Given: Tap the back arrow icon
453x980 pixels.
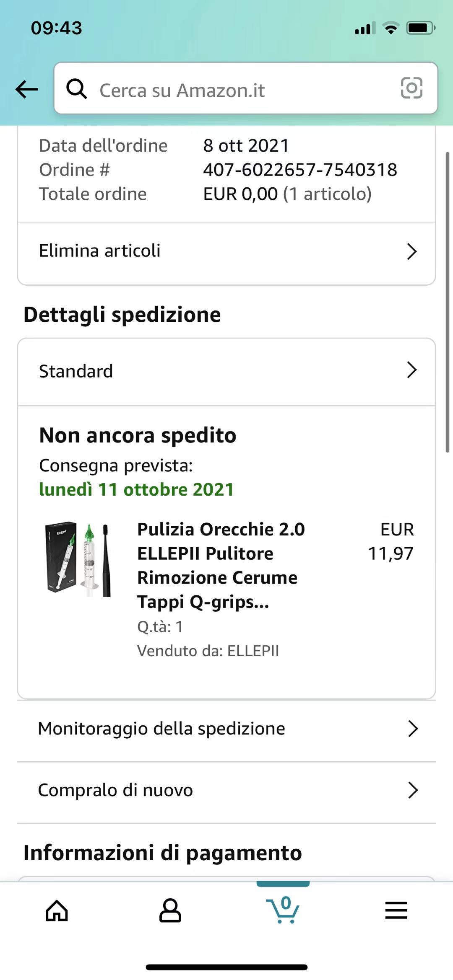Looking at the screenshot, I should click(27, 89).
